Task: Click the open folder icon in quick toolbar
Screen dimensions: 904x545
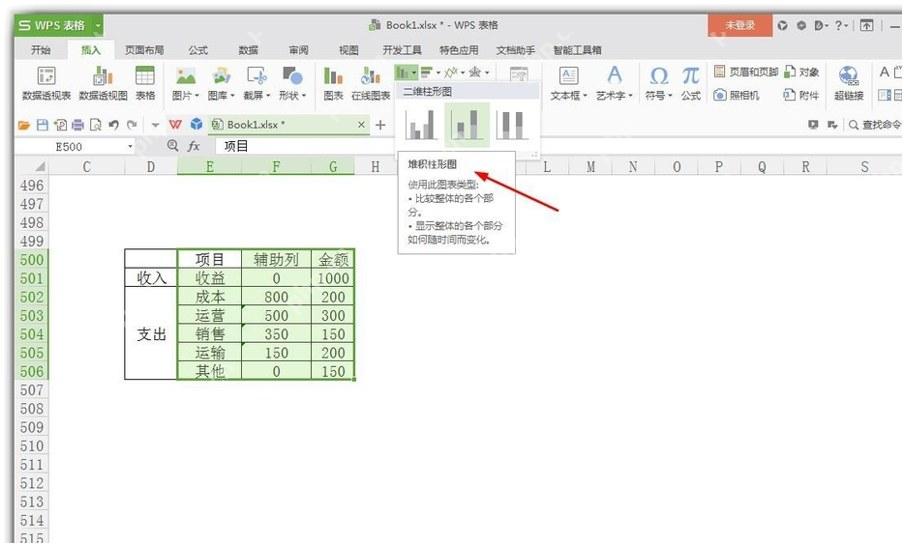Action: click(x=24, y=125)
